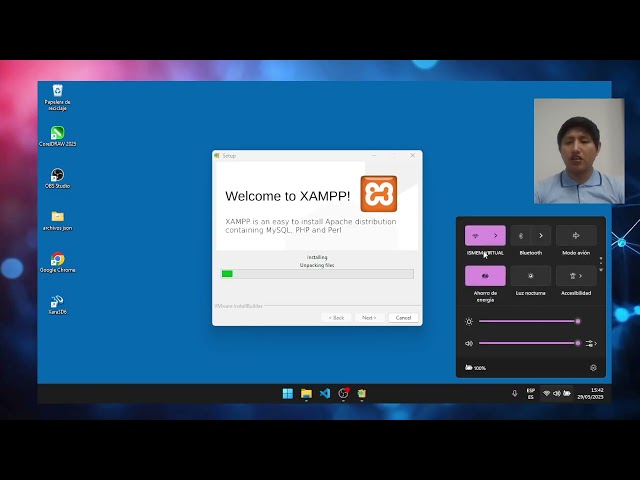Screen dimensions: 640x480
Task: Click the speaker icon beside volume slider
Action: 469,343
